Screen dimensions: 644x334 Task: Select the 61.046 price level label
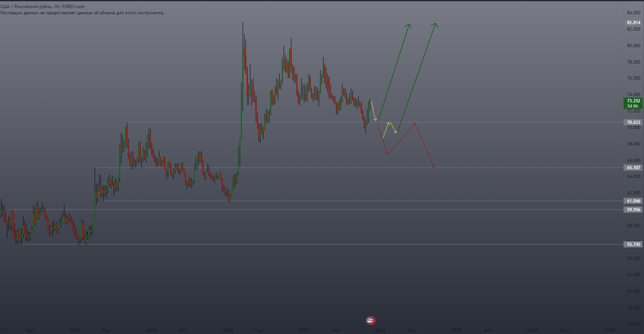coord(634,201)
